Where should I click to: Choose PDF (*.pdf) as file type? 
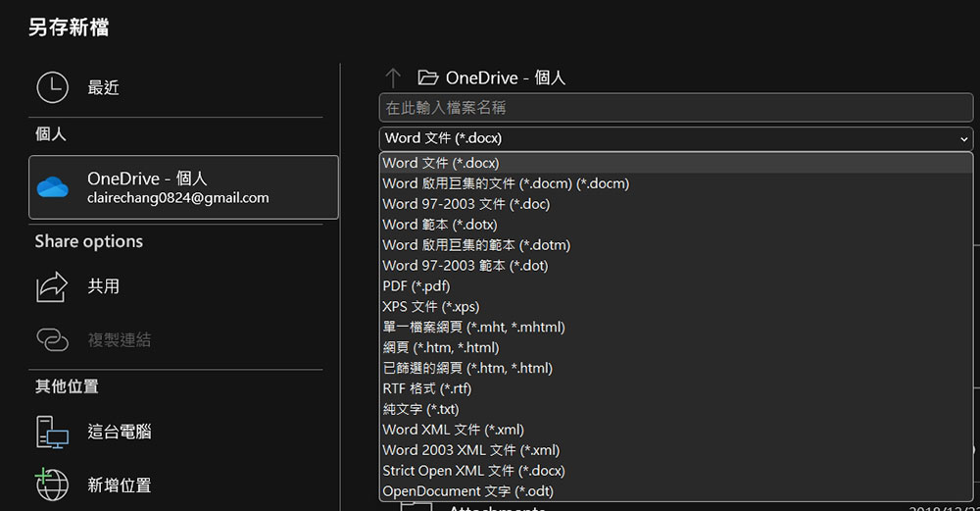[x=675, y=286]
